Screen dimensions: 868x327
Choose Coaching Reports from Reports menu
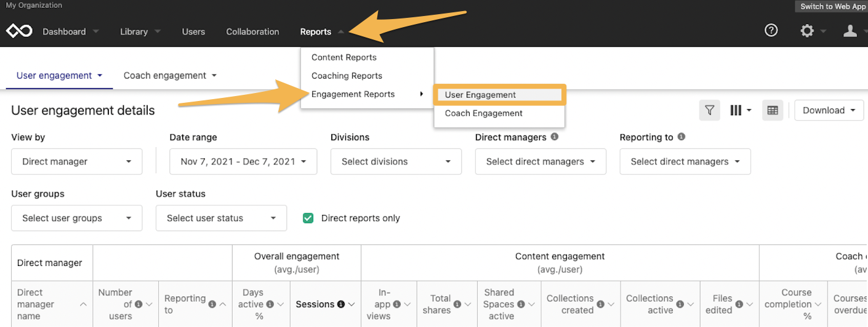pos(347,76)
